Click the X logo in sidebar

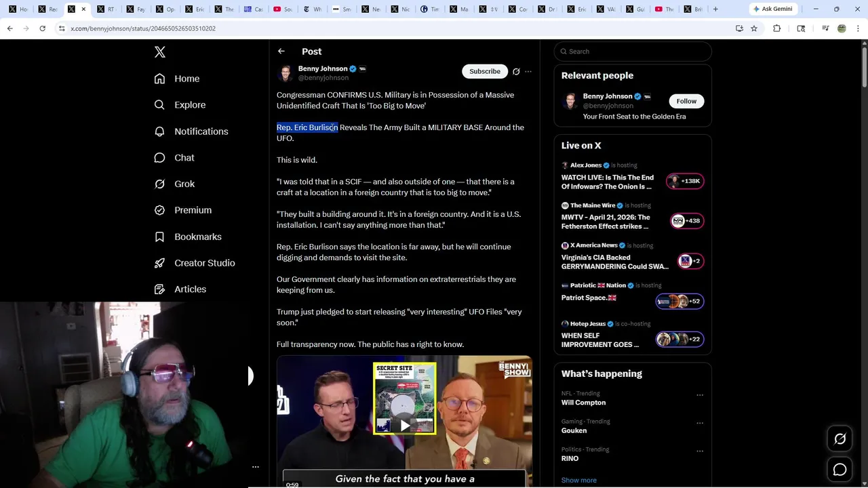[x=160, y=52]
